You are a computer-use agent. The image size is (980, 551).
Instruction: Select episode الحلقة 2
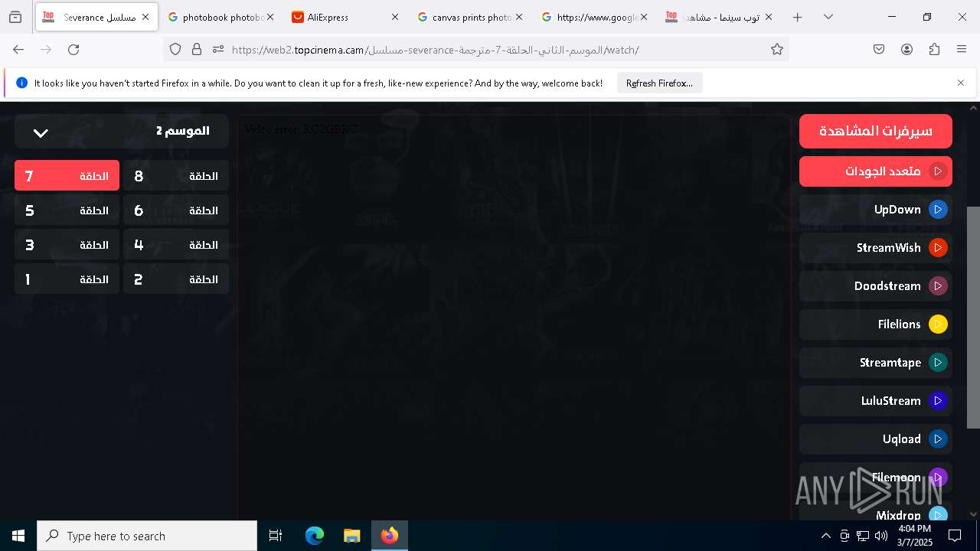tap(176, 279)
